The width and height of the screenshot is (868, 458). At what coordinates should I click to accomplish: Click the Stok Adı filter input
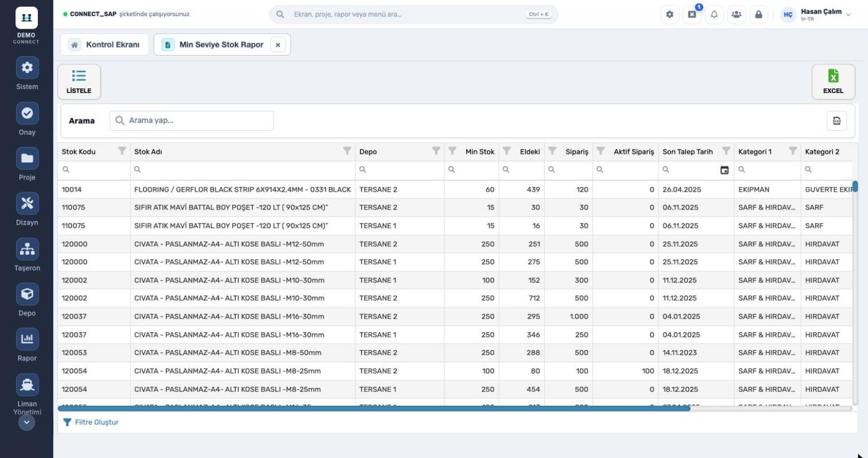coord(243,170)
